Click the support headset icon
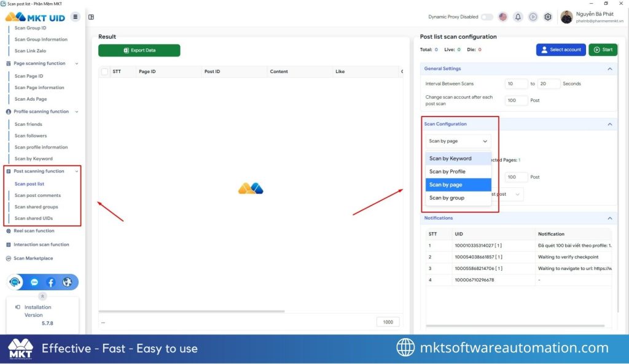This screenshot has height=364, width=629. click(x=16, y=282)
